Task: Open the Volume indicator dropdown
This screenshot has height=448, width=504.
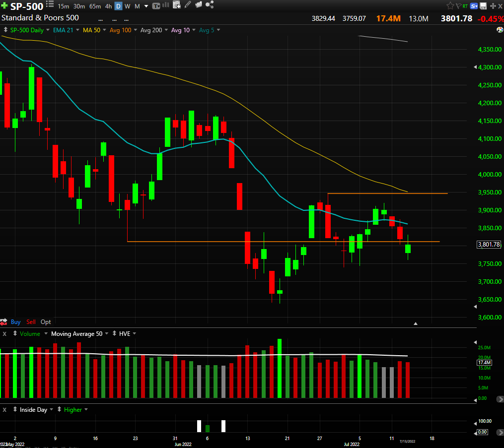Action: pyautogui.click(x=46, y=334)
